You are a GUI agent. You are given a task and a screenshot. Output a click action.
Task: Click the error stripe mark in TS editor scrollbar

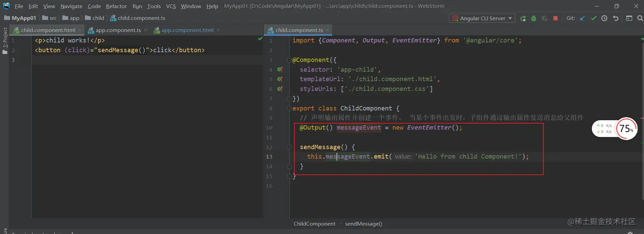(642, 118)
